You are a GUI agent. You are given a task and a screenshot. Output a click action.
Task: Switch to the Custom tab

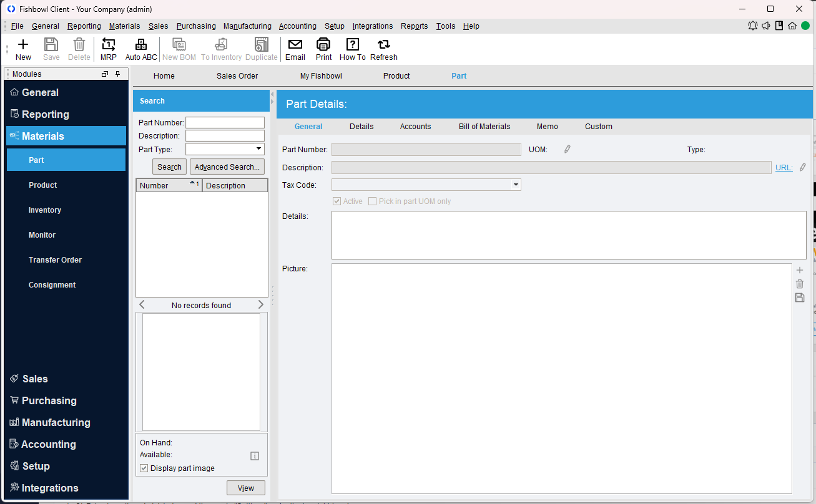pyautogui.click(x=599, y=127)
